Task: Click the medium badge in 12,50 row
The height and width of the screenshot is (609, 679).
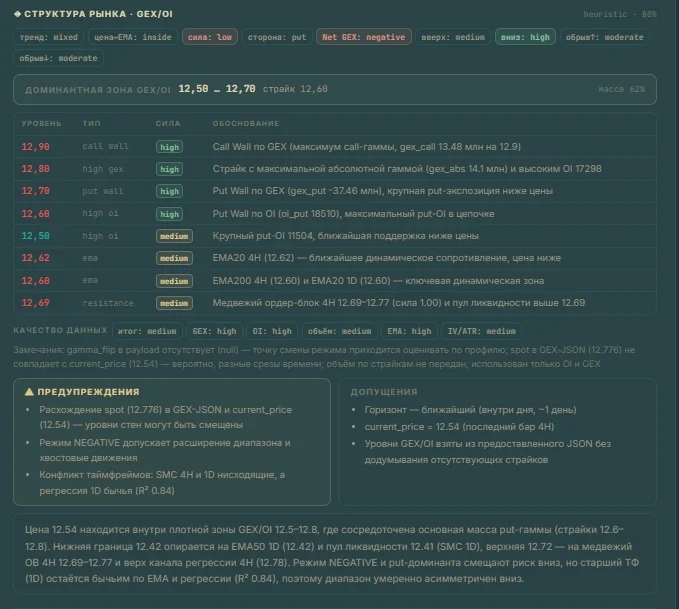Action: [174, 236]
